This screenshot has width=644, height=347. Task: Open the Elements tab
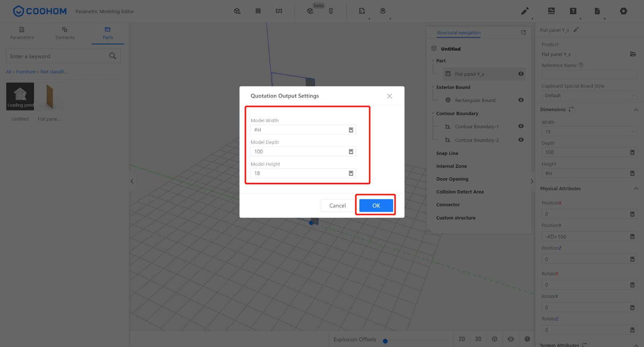click(x=65, y=33)
